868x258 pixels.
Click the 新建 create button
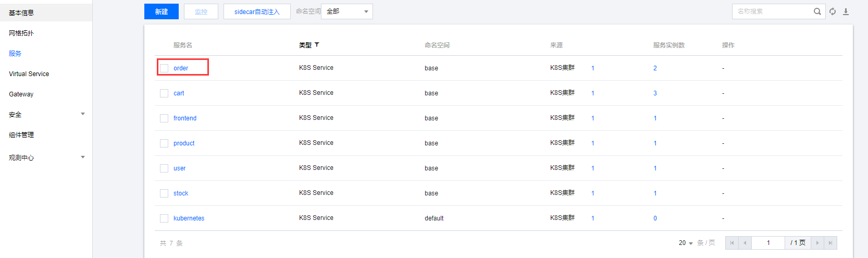pyautogui.click(x=162, y=11)
